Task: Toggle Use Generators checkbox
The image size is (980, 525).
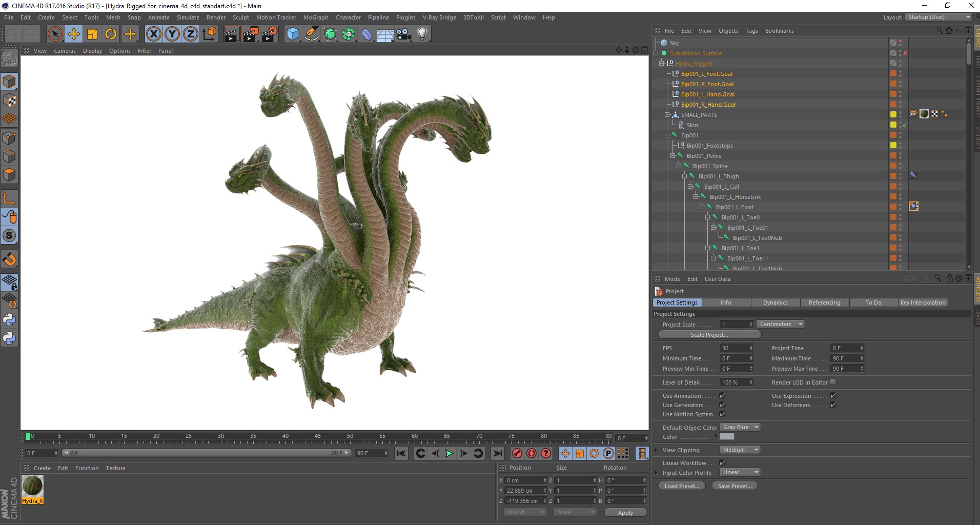Action: tap(722, 405)
